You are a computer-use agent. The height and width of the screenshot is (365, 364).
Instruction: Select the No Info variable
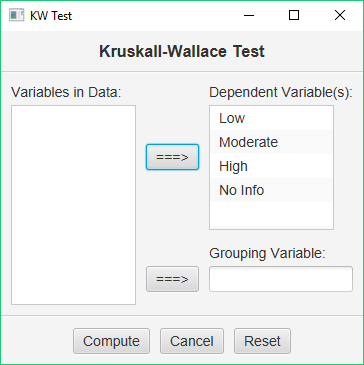click(x=271, y=190)
